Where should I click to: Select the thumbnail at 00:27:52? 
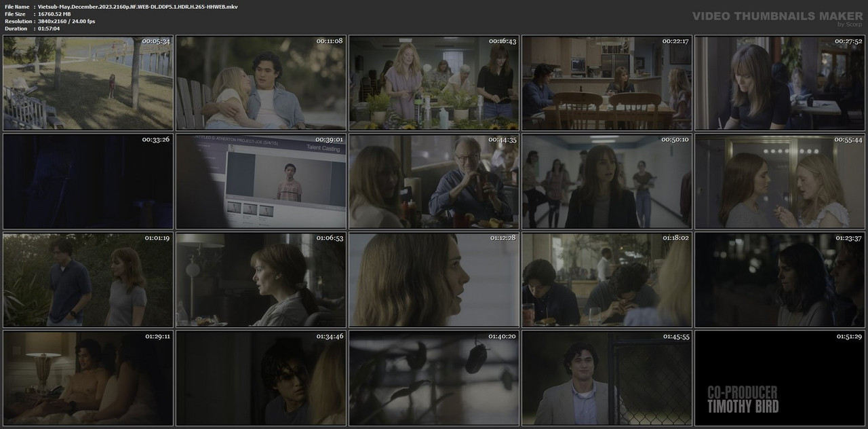pyautogui.click(x=780, y=83)
